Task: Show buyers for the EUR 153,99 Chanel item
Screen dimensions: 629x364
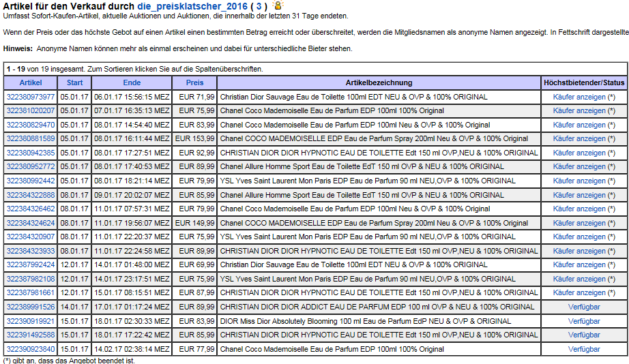Action: 579,138
